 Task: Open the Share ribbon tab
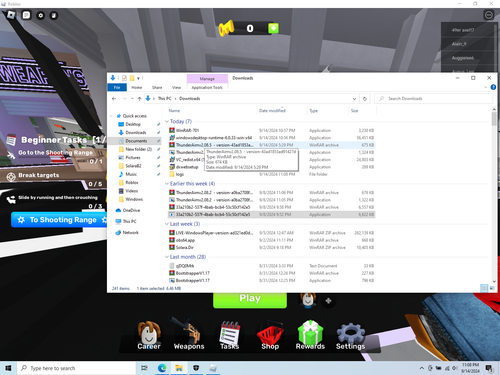point(157,87)
